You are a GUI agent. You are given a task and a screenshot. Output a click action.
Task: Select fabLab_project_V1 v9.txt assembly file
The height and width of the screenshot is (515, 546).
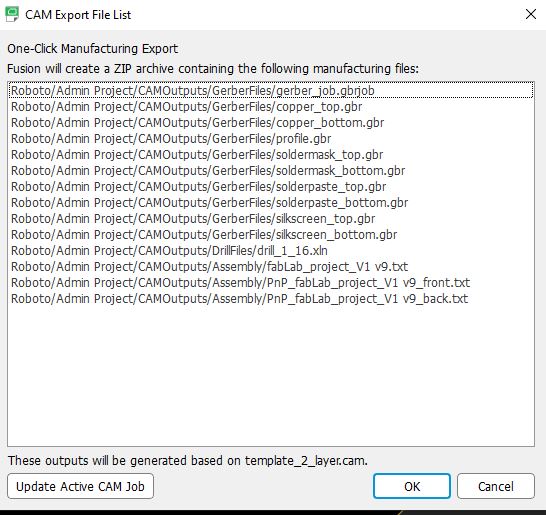click(271, 267)
